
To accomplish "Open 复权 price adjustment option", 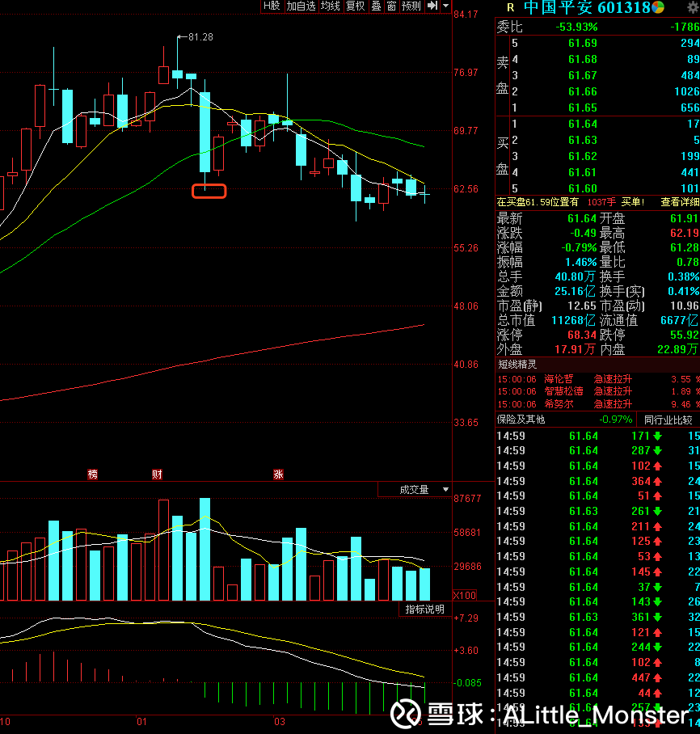I will pyautogui.click(x=355, y=6).
